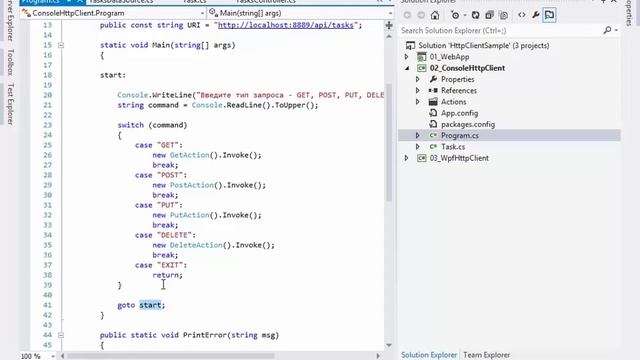Select the 03_WpfHttpClient project
The width and height of the screenshot is (640, 360).
click(459, 158)
